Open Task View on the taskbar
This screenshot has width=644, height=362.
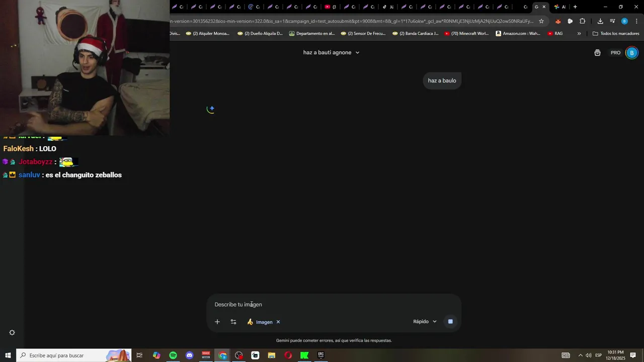coord(139,355)
